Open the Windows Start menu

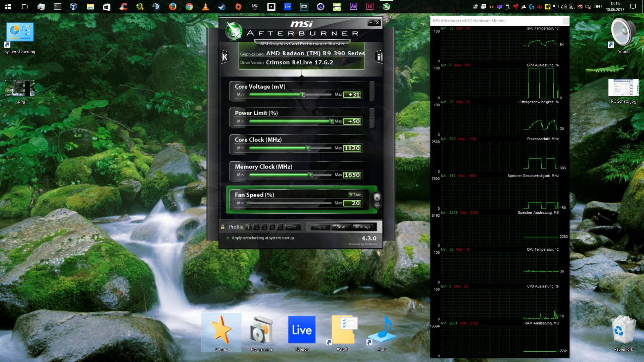pyautogui.click(x=8, y=7)
